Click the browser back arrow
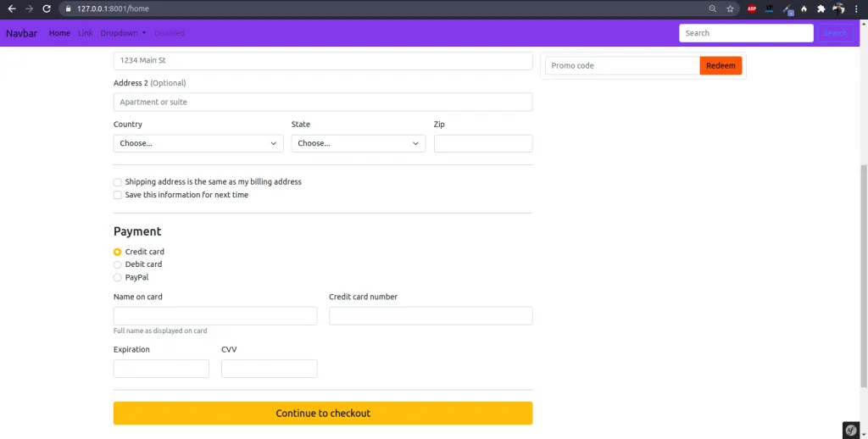This screenshot has height=439, width=868. 12,8
